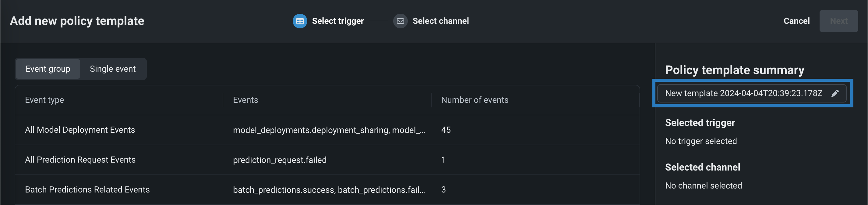Click the template name input field

743,93
